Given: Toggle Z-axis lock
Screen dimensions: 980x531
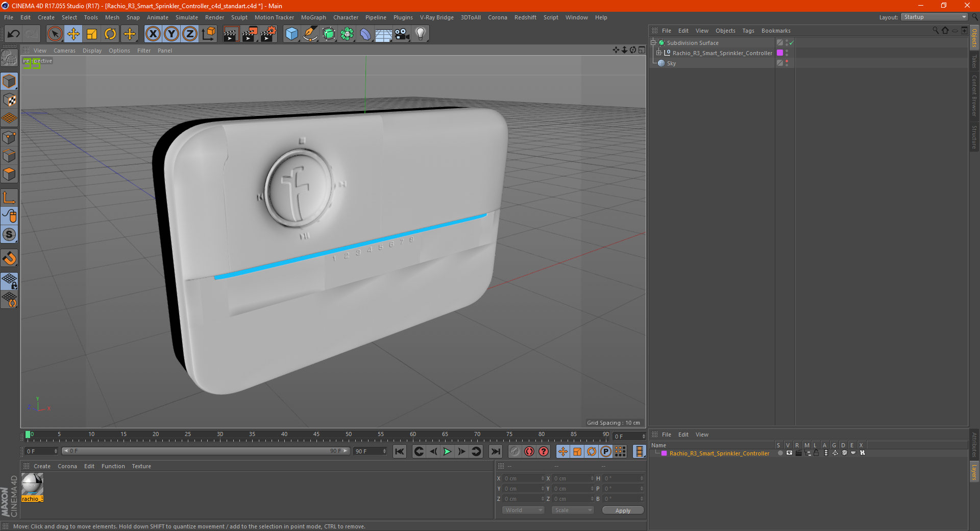Looking at the screenshot, I should [190, 34].
